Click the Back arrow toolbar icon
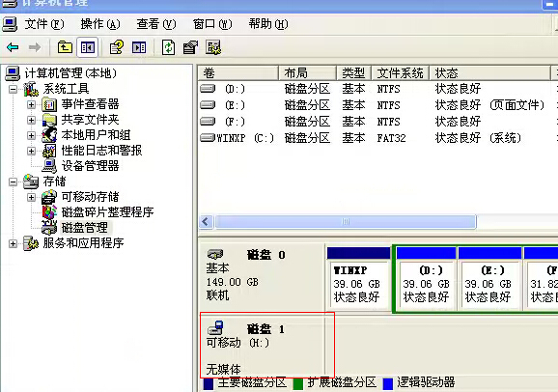 tap(13, 47)
